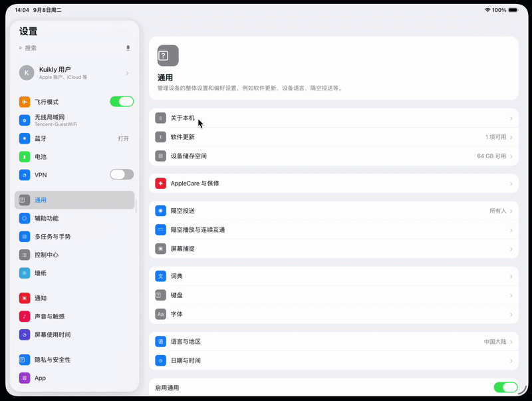Click the Kuikly 用户 account name

click(55, 70)
